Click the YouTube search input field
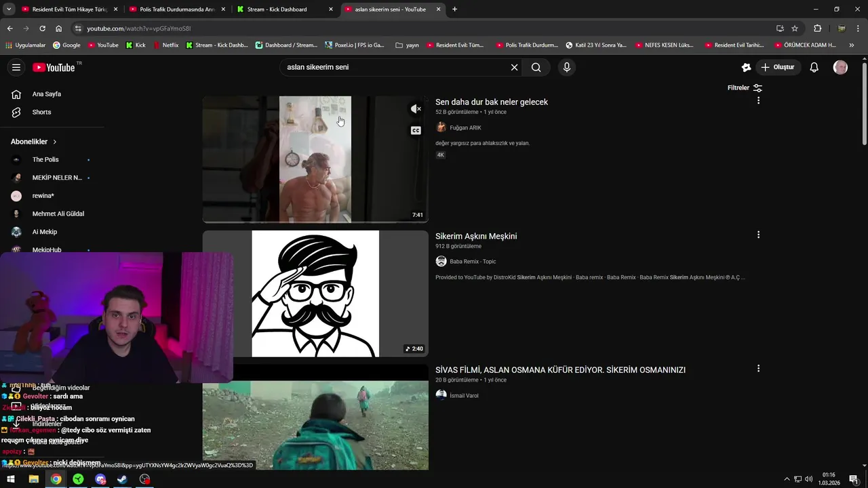 pos(395,67)
